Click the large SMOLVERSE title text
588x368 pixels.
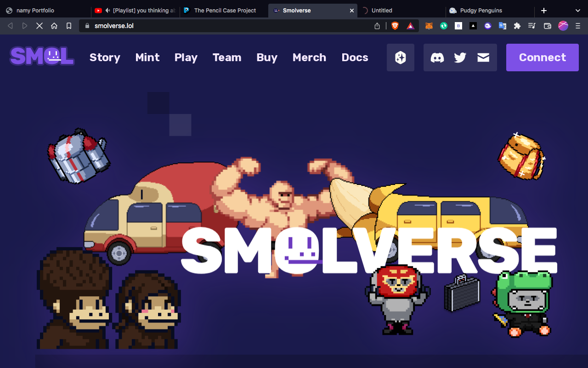pyautogui.click(x=369, y=250)
